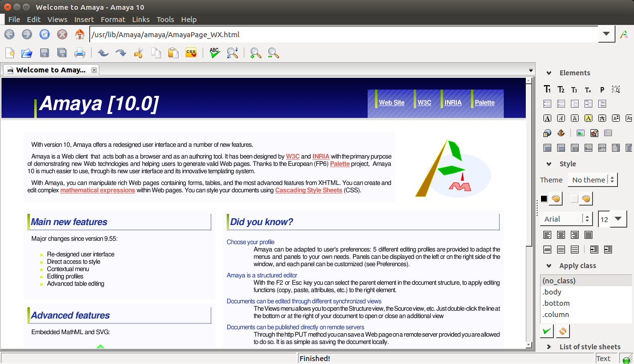634x364 pixels.
Task: Insert a table element
Action: click(608, 133)
